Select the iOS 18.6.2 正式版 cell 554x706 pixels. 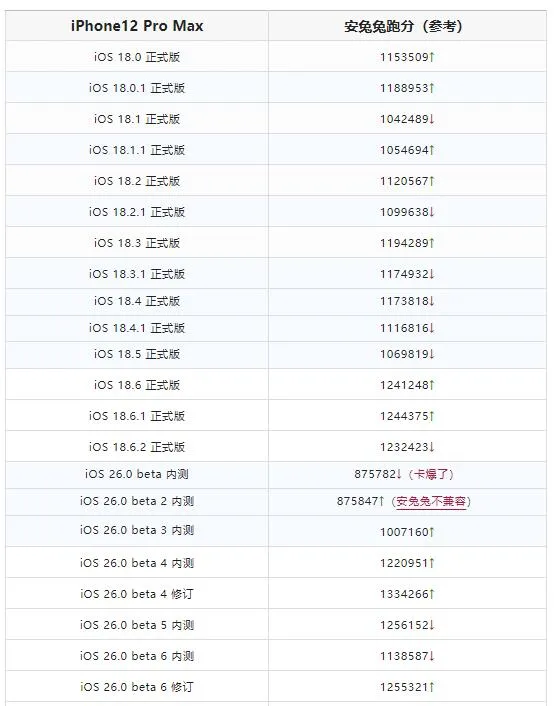pyautogui.click(x=137, y=447)
